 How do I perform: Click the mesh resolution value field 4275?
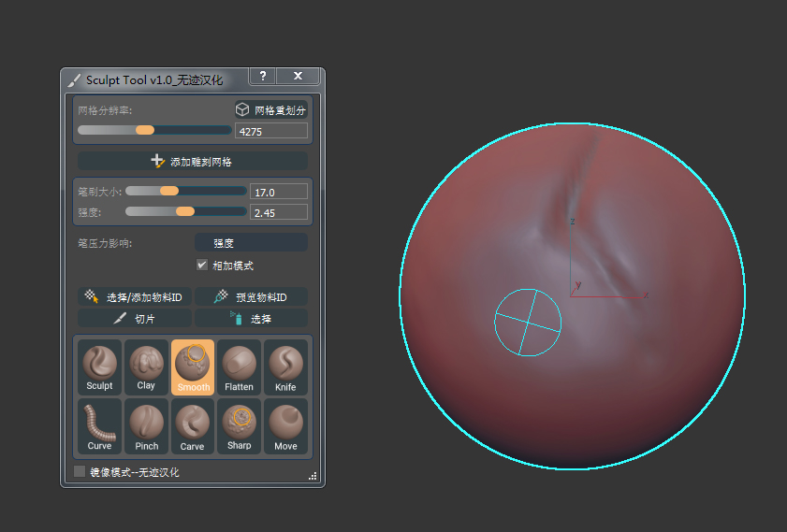tap(270, 132)
